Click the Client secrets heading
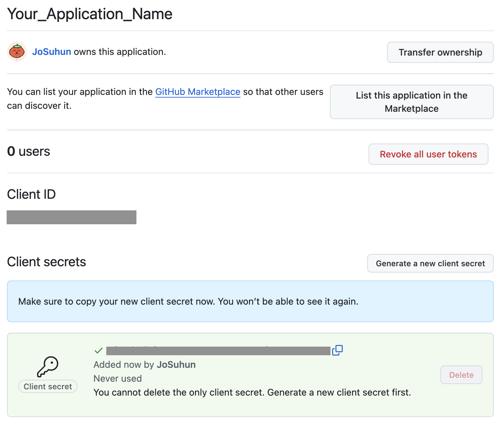The width and height of the screenshot is (504, 428). (x=47, y=262)
